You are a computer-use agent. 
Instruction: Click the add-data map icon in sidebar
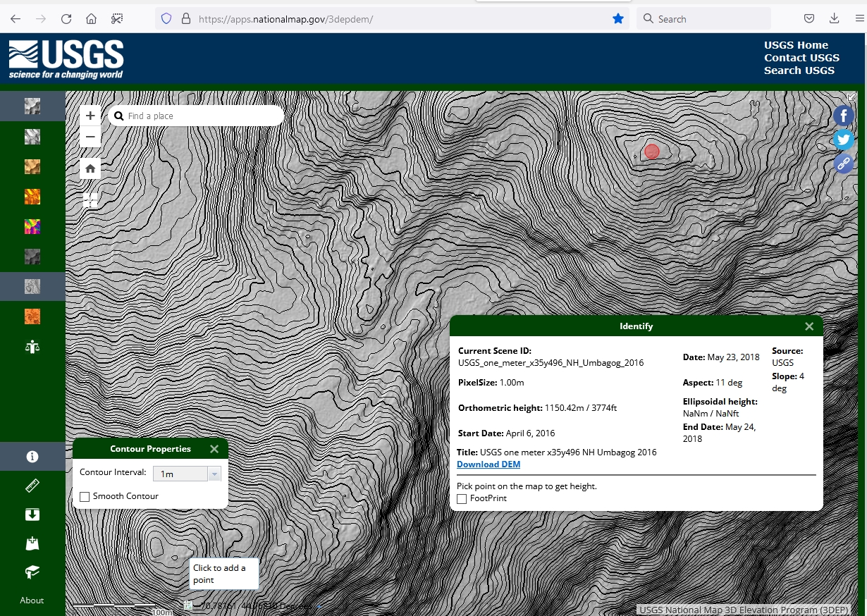32,543
